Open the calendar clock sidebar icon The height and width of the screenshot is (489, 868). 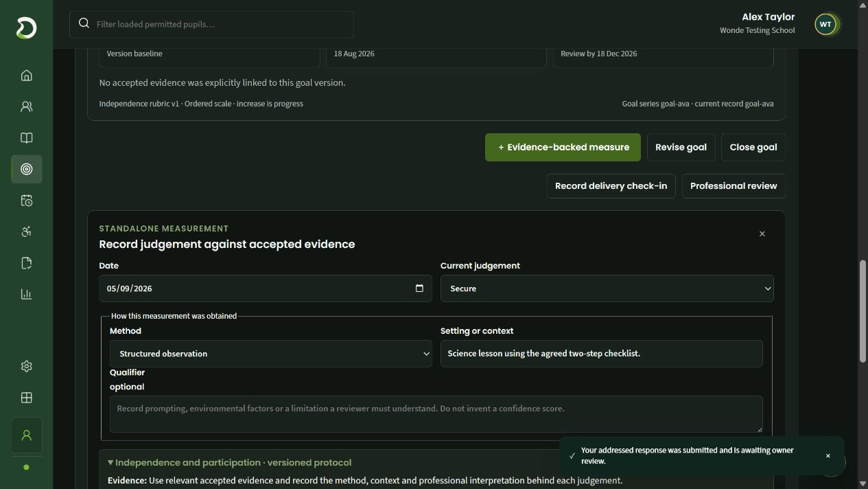(26, 201)
